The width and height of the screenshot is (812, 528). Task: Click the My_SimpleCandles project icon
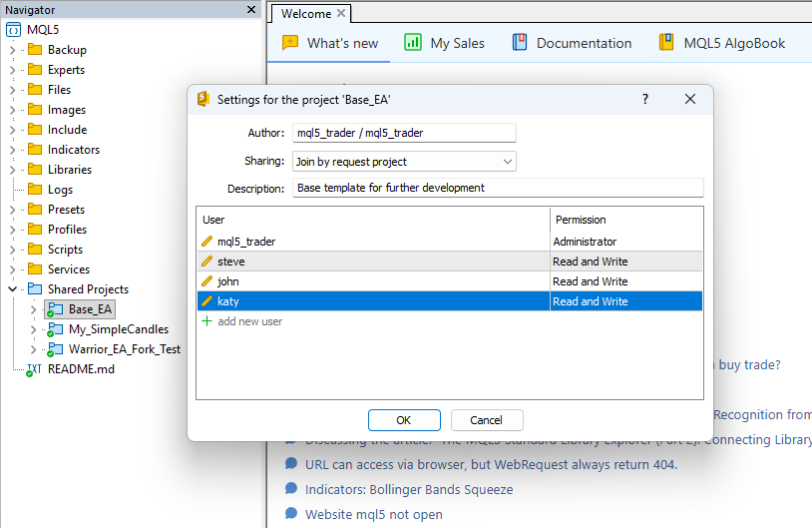[55, 329]
